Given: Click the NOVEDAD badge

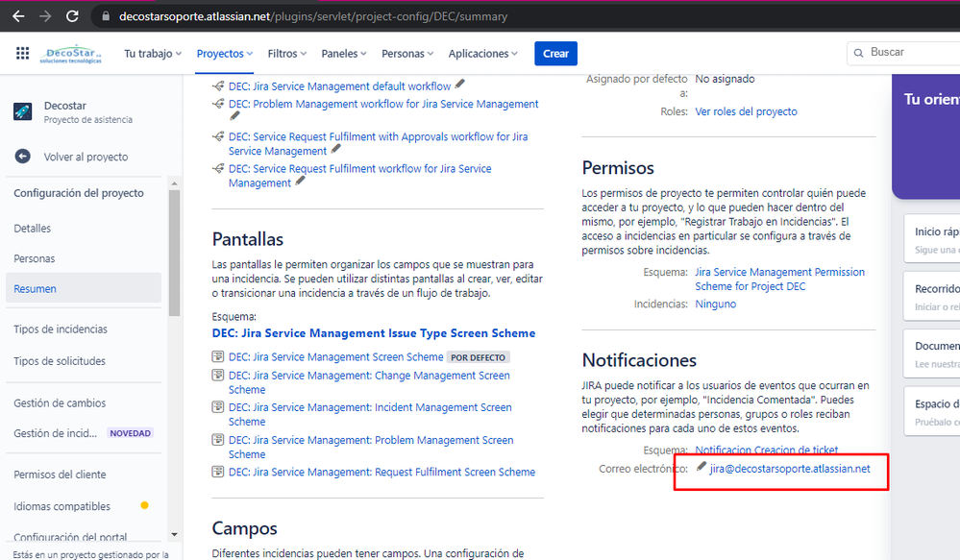Looking at the screenshot, I should click(x=130, y=432).
